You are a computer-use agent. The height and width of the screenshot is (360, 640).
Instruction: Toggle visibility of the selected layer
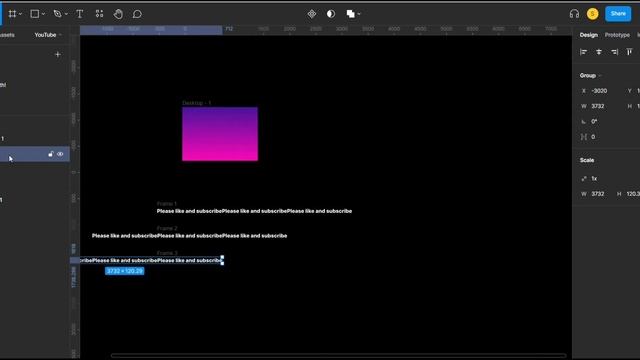tap(60, 154)
